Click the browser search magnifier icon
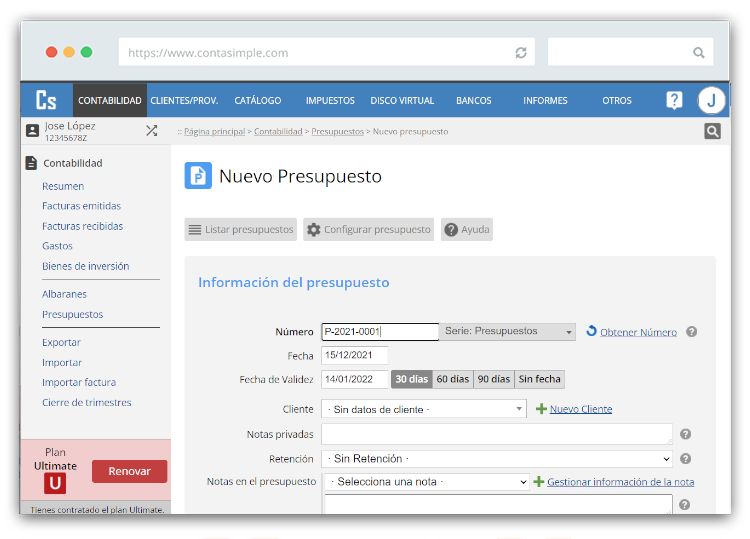Image resolution: width=750 pixels, height=539 pixels. [699, 53]
